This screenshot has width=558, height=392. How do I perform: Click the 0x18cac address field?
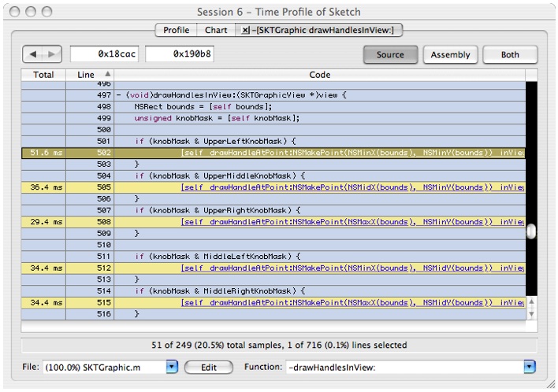click(104, 56)
